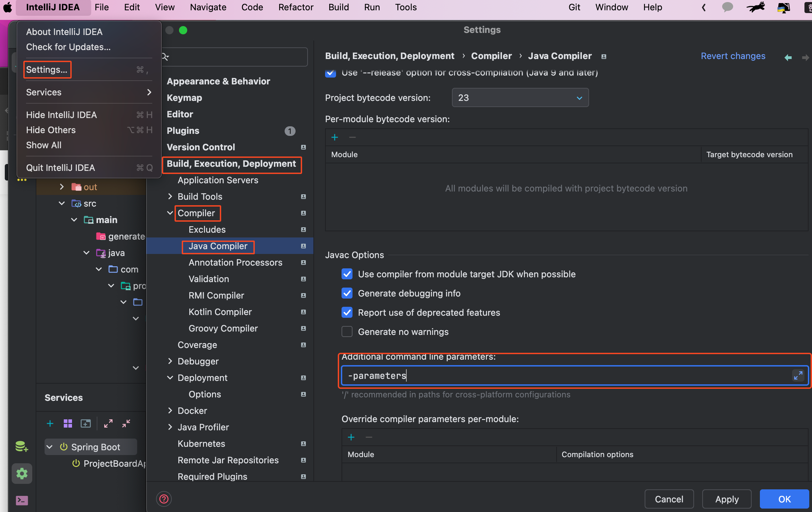Viewport: 812px width, 512px height.
Task: Toggle Report use of deprecated features
Action: [347, 312]
